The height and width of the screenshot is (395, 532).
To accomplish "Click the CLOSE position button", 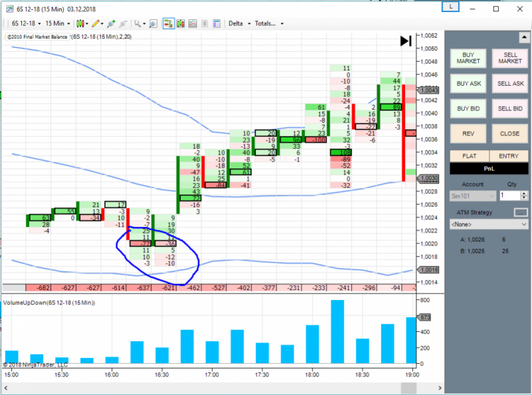I will [x=510, y=134].
